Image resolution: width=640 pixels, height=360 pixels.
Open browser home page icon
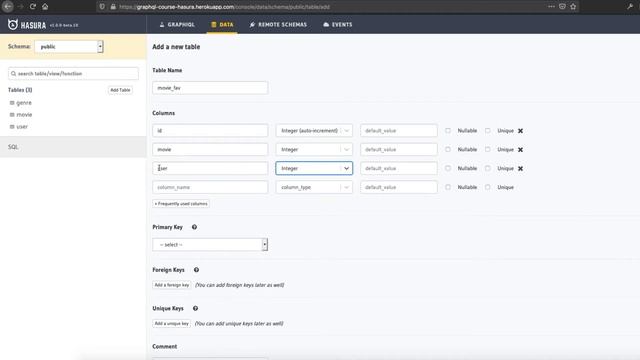point(45,7)
